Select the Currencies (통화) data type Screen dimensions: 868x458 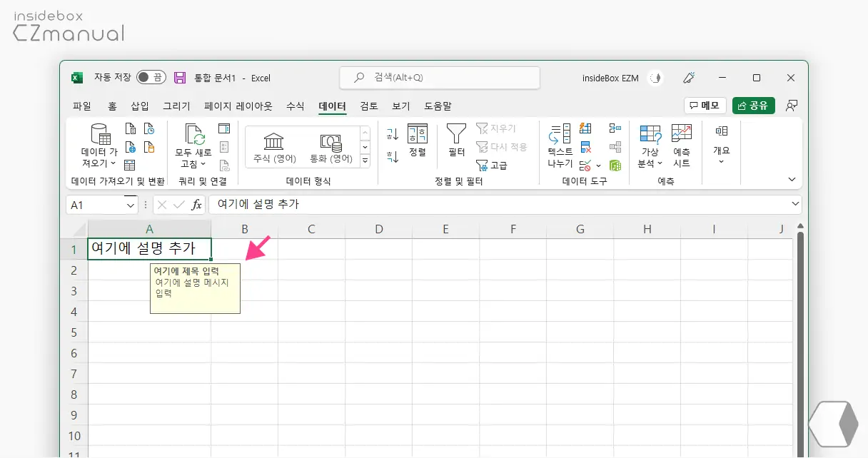click(330, 148)
